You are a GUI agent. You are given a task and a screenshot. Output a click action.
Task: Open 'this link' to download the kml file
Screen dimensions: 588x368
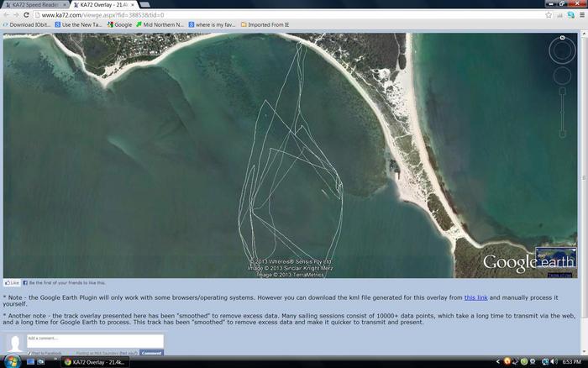click(475, 298)
